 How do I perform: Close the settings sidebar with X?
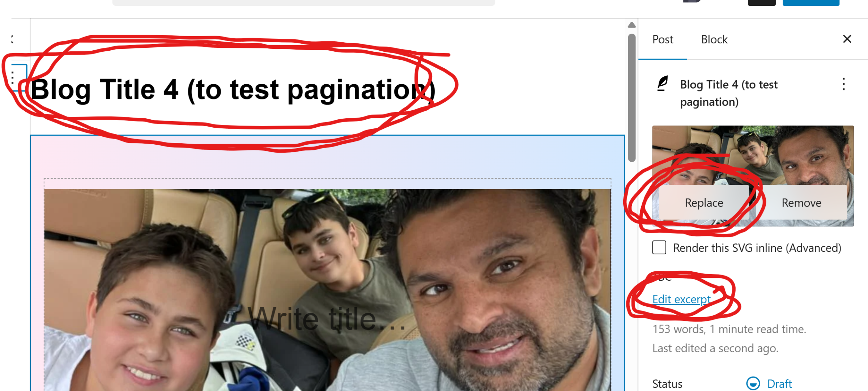tap(847, 39)
